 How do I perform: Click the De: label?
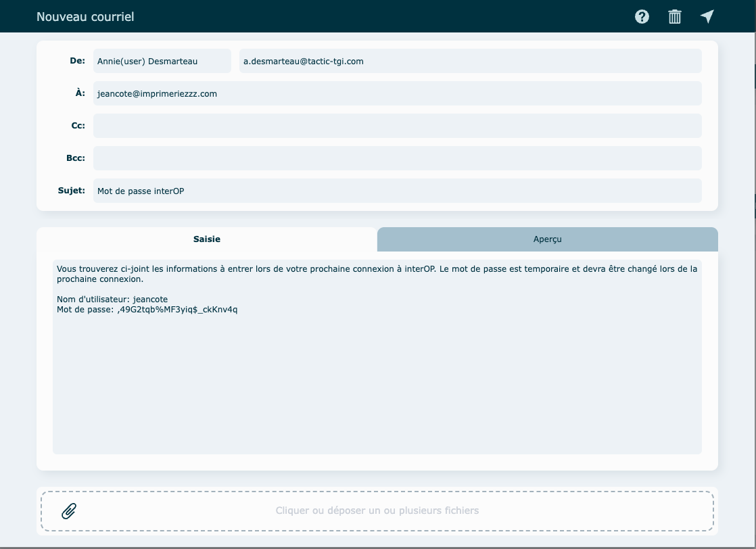[77, 61]
